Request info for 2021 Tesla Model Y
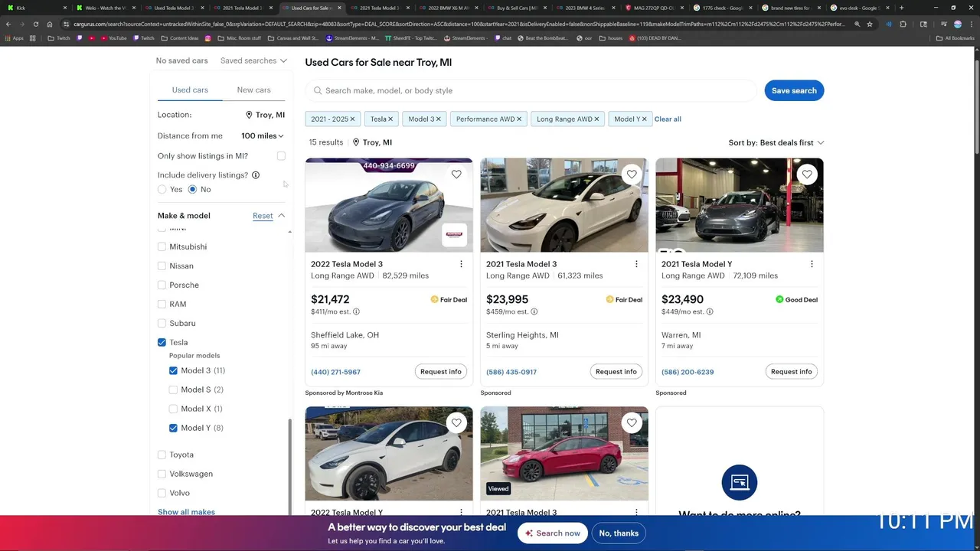 coord(792,372)
